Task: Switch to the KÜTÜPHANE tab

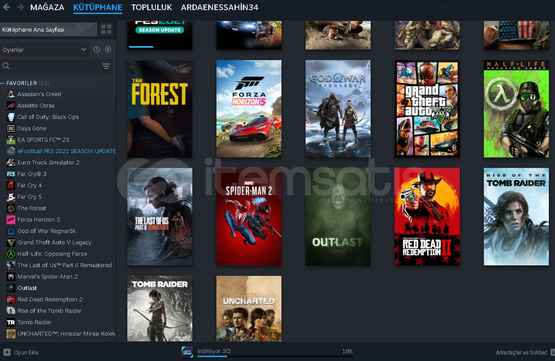Action: [x=98, y=7]
